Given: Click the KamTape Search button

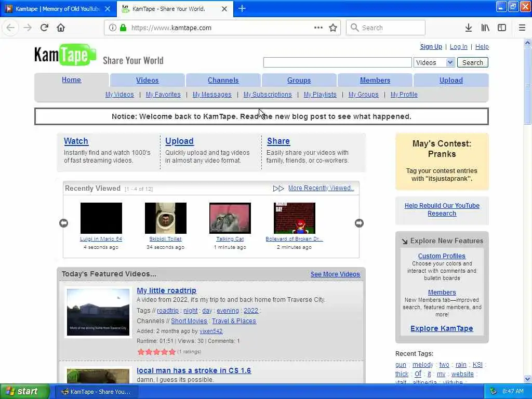Looking at the screenshot, I should 473,62.
